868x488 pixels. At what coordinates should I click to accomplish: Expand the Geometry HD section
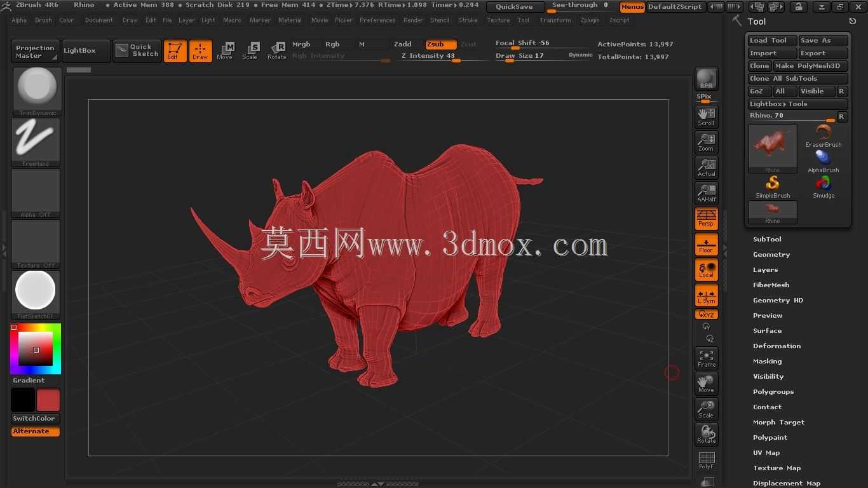click(x=778, y=301)
